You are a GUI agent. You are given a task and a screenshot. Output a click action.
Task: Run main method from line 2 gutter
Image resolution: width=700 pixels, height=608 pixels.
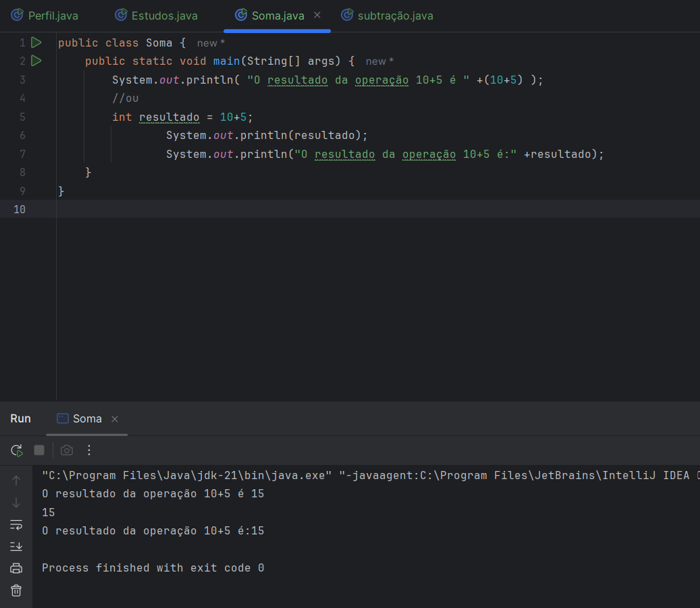coord(36,61)
